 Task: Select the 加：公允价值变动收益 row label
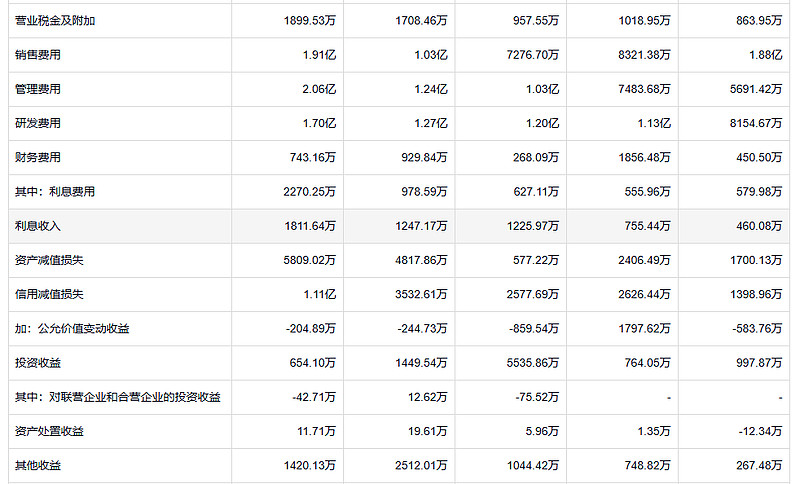72,328
